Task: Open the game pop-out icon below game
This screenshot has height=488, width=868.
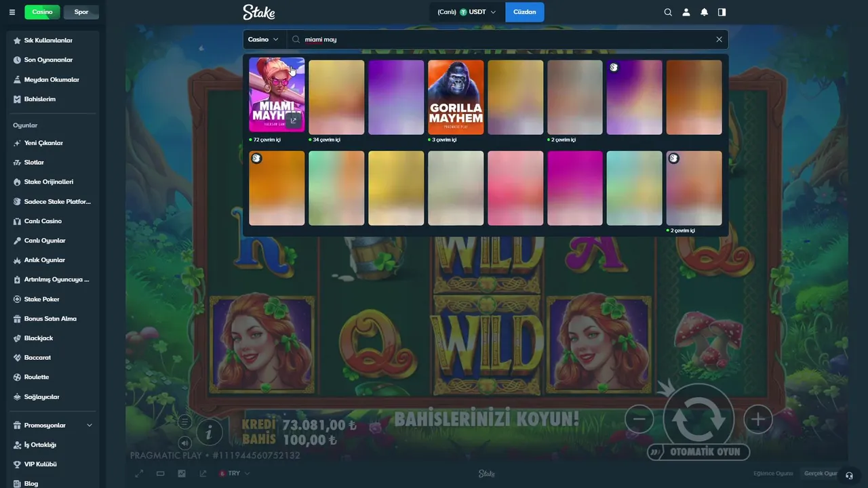Action: pos(202,474)
